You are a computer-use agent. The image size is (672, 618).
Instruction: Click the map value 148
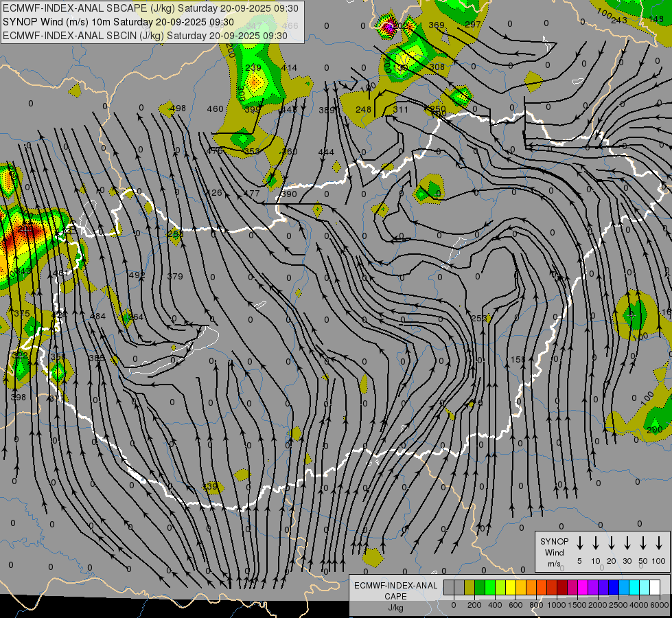(656, 19)
